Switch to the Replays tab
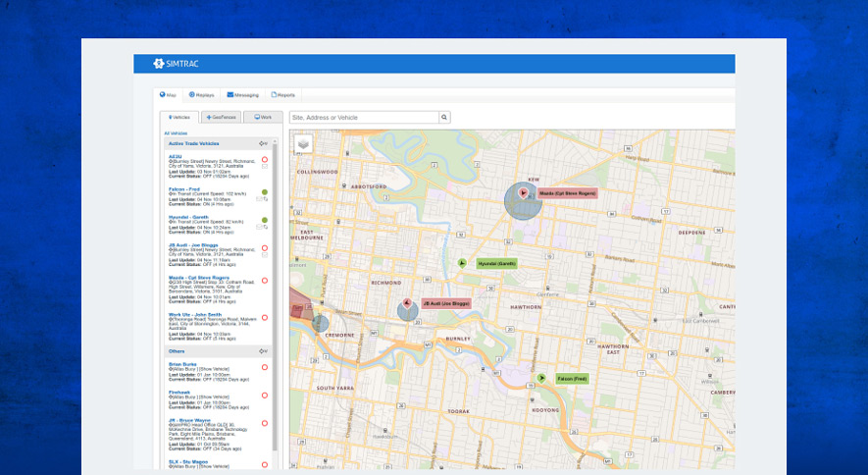The width and height of the screenshot is (868, 475). pos(201,94)
